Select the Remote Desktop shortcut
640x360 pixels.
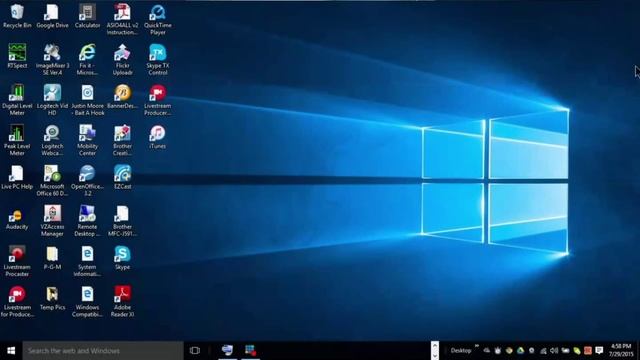pyautogui.click(x=87, y=221)
